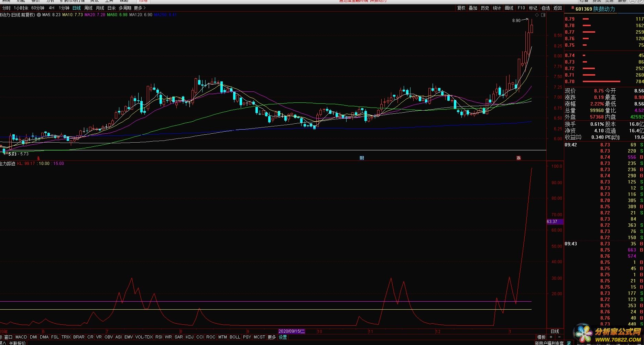Select the ROC indicator
The height and width of the screenshot is (345, 644).
(x=211, y=337)
